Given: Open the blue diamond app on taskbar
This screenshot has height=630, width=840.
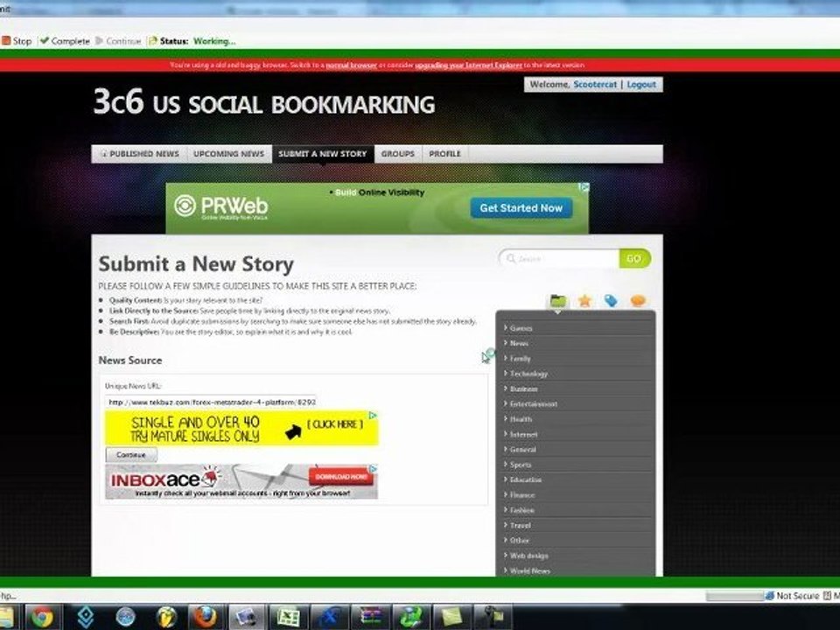Looking at the screenshot, I should (86, 617).
